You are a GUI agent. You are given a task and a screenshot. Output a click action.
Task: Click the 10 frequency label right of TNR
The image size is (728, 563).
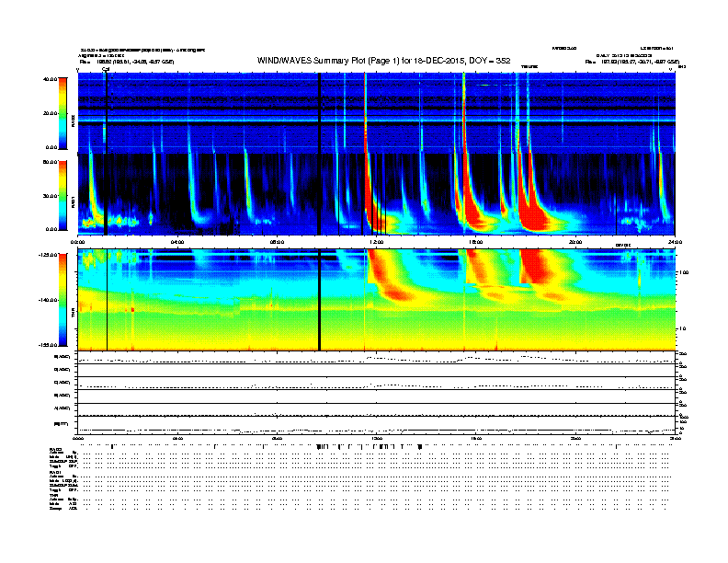pyautogui.click(x=682, y=329)
